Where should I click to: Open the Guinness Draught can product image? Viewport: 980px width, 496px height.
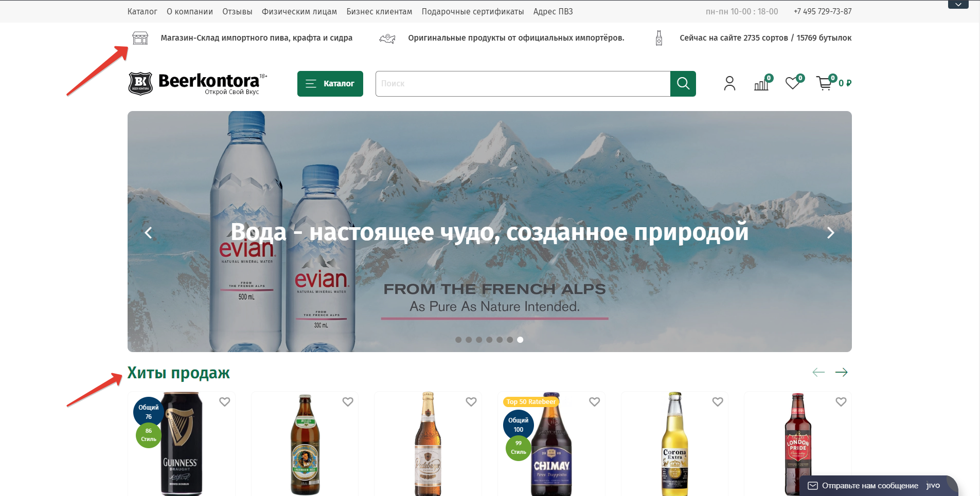(182, 444)
